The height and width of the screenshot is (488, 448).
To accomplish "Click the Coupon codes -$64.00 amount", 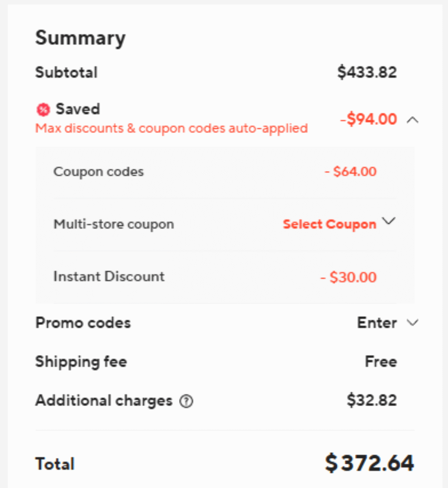I will [x=350, y=172].
